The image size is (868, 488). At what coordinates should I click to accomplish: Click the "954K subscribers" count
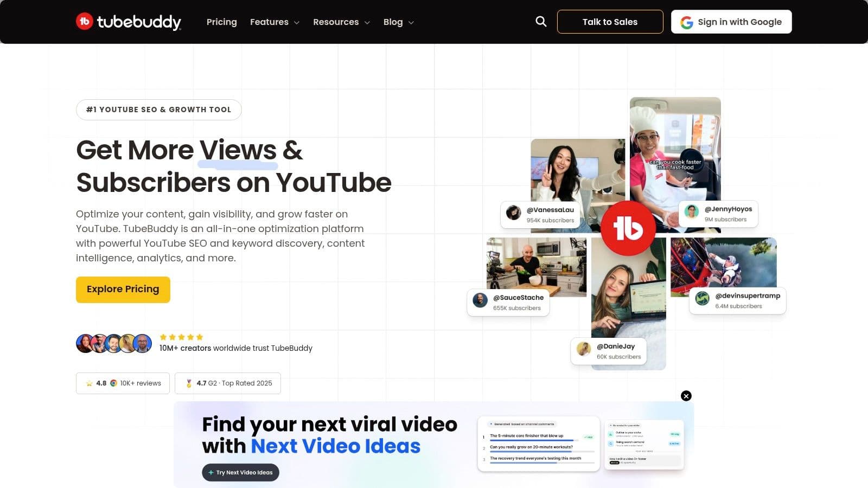[550, 221]
